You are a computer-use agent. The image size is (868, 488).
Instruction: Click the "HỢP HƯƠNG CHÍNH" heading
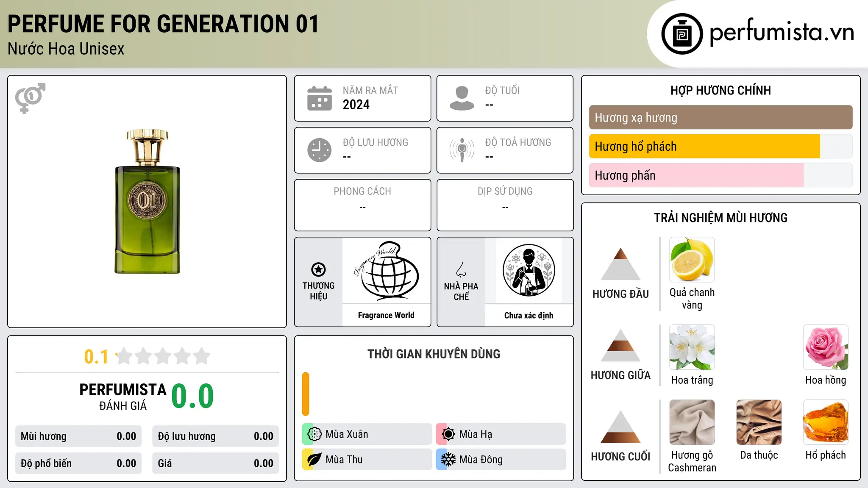[x=721, y=90]
